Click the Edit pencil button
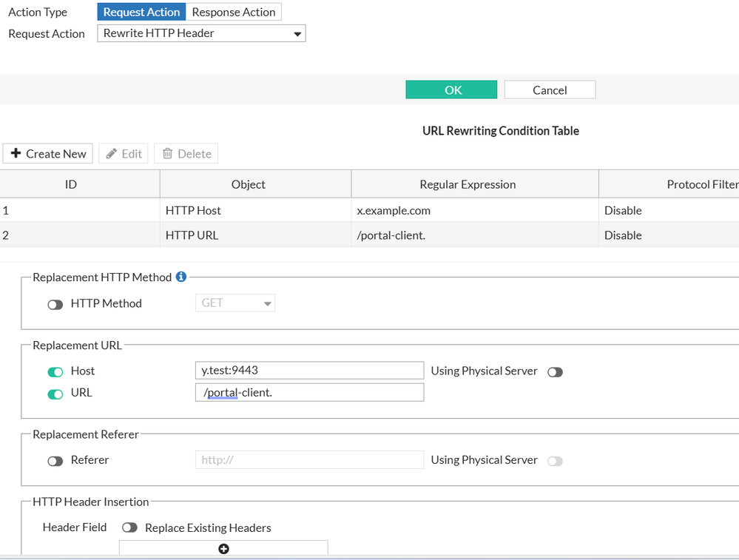 pyautogui.click(x=124, y=154)
